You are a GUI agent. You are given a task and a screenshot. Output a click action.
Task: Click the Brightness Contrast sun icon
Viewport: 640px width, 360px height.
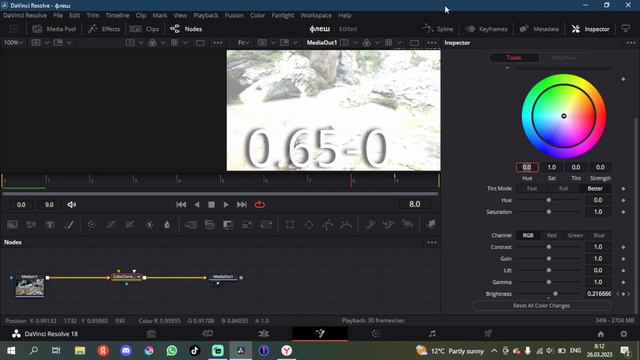click(x=149, y=224)
